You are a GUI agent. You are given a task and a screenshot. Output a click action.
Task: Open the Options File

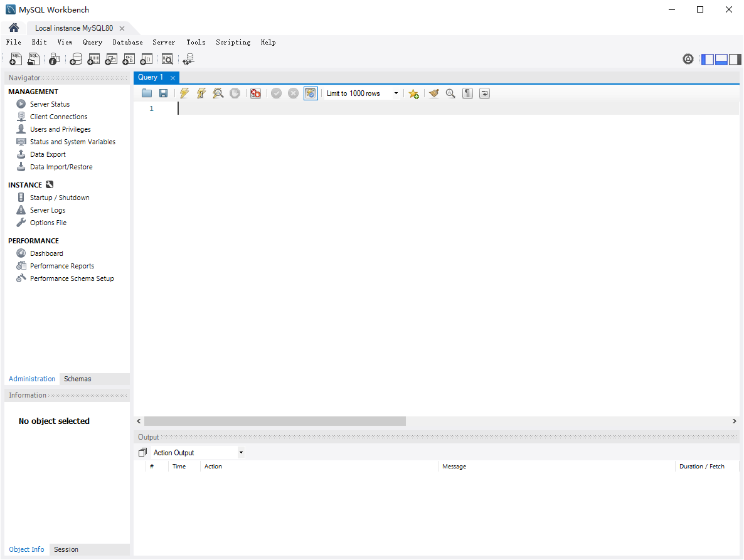click(48, 223)
